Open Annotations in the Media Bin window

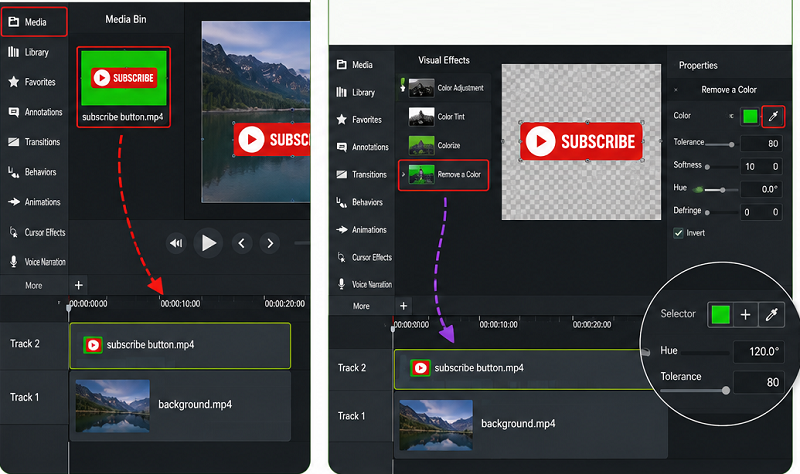pos(34,112)
